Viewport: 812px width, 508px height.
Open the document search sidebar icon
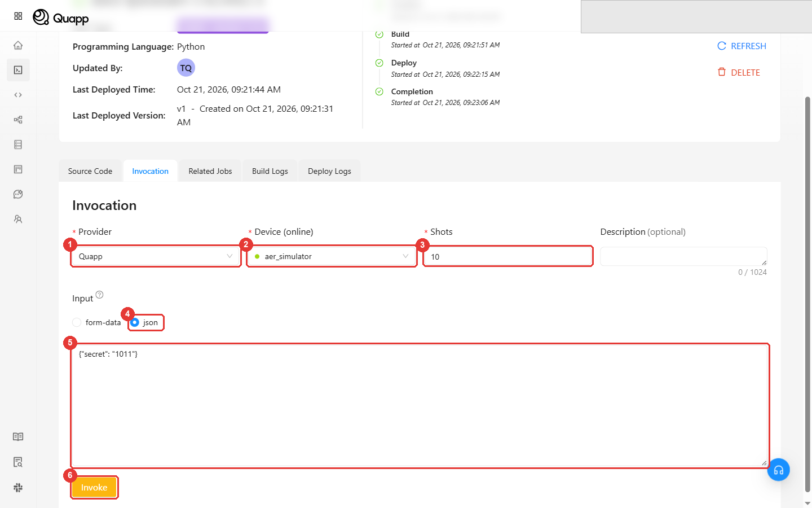pos(18,462)
